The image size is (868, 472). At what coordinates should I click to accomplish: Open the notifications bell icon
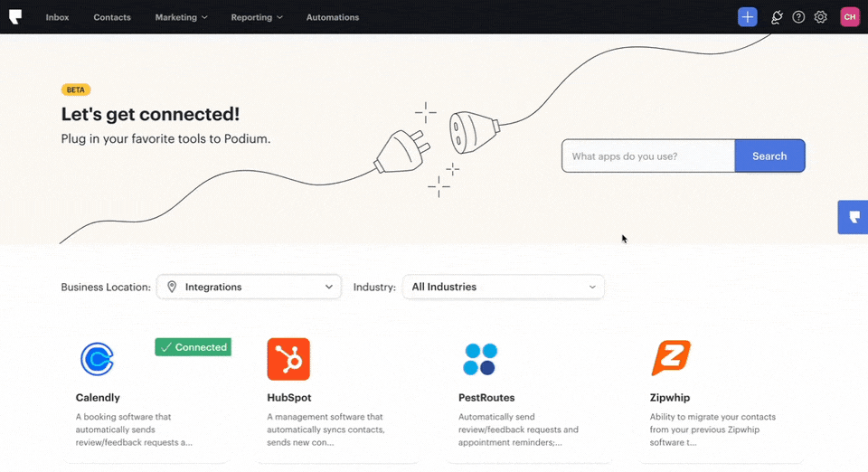coord(776,17)
